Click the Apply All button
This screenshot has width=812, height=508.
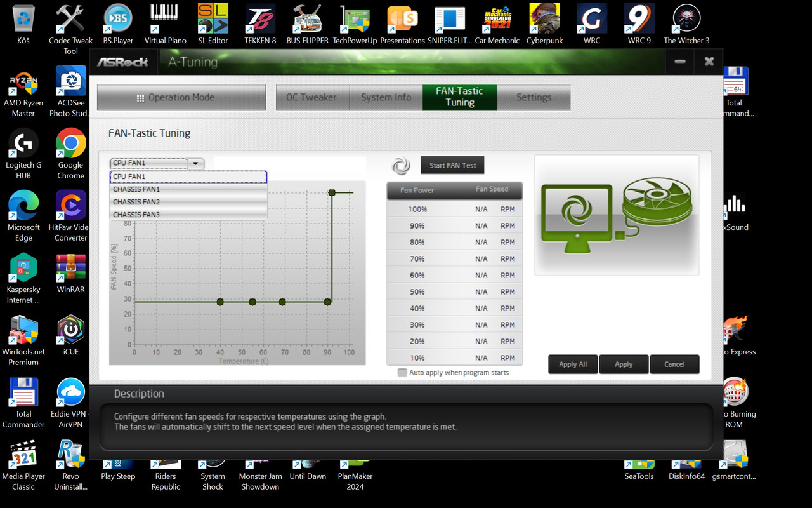(x=573, y=364)
